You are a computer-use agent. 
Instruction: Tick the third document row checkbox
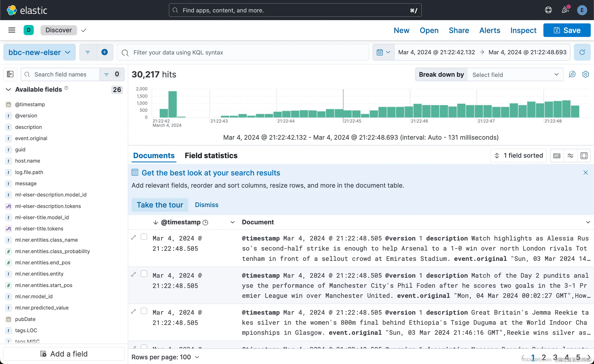pos(144,311)
